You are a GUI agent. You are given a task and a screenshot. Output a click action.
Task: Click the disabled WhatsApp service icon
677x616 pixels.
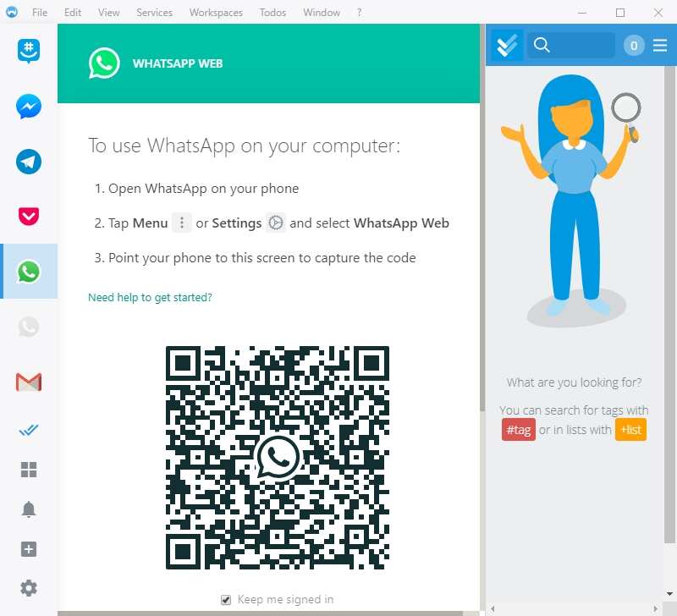[x=28, y=327]
